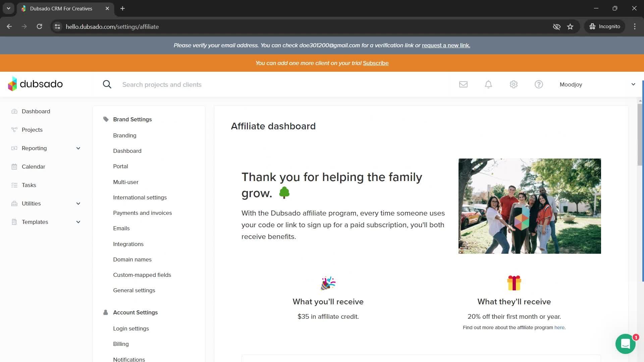Open a new browser tab

point(123,8)
